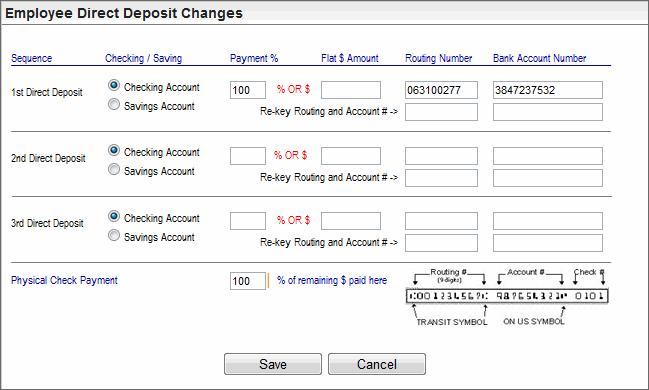The width and height of the screenshot is (649, 390).
Task: Click the Bank Account Number column header
Action: click(x=540, y=58)
